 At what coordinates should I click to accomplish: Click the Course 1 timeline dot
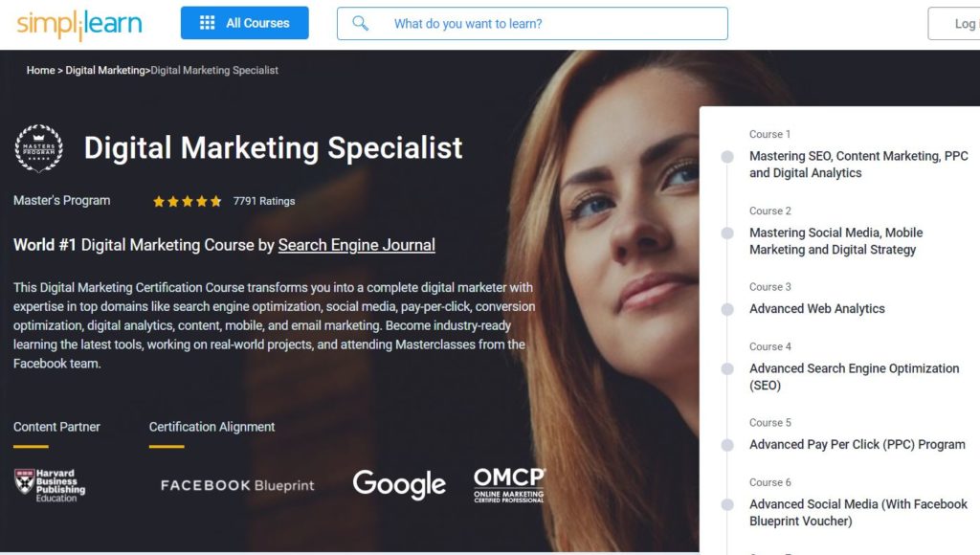[x=727, y=157]
